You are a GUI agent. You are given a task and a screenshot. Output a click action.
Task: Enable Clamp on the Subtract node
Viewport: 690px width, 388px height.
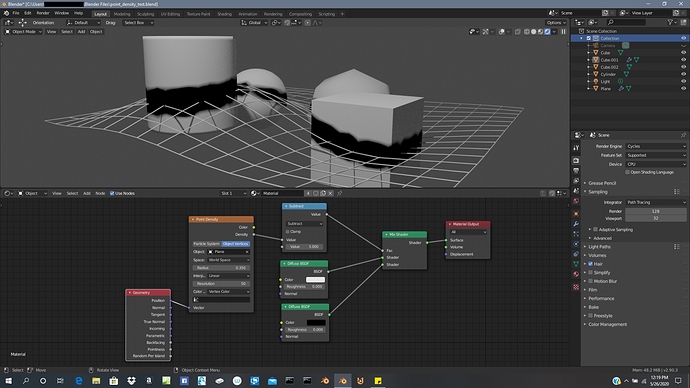click(x=288, y=231)
